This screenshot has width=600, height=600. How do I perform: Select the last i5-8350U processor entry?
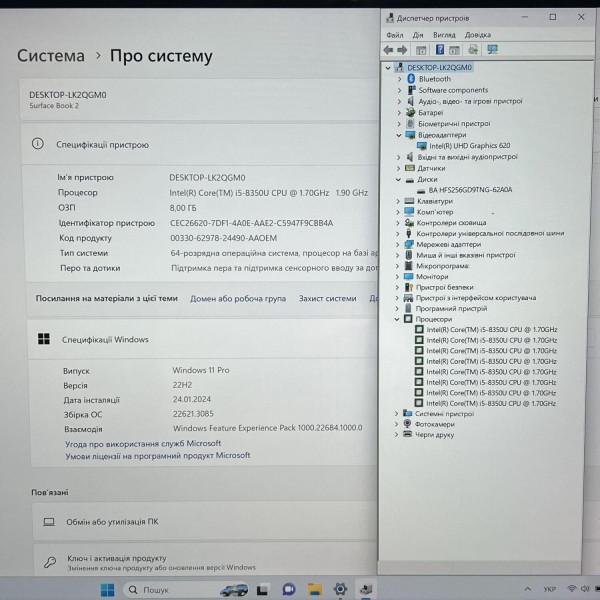(x=491, y=403)
